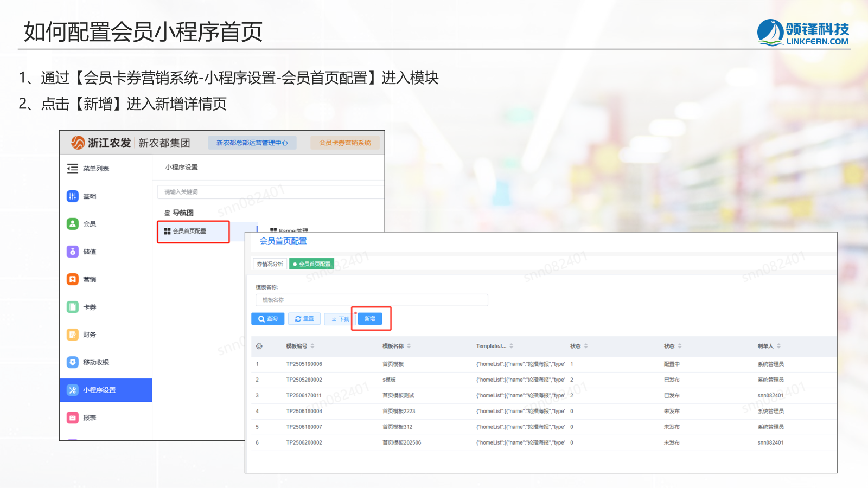
Task: Select the 移动收银 icon
Action: click(73, 362)
